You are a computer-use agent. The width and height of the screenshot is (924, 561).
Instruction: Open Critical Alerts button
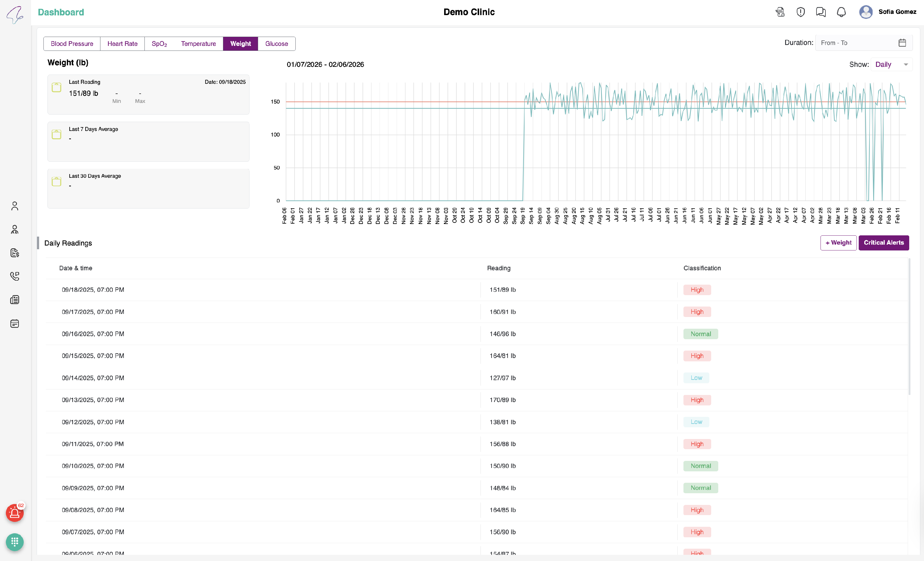click(884, 243)
